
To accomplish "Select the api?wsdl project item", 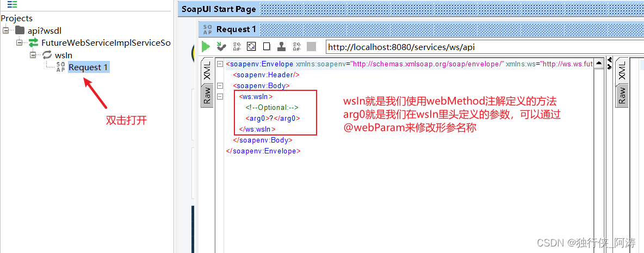I will [45, 30].
